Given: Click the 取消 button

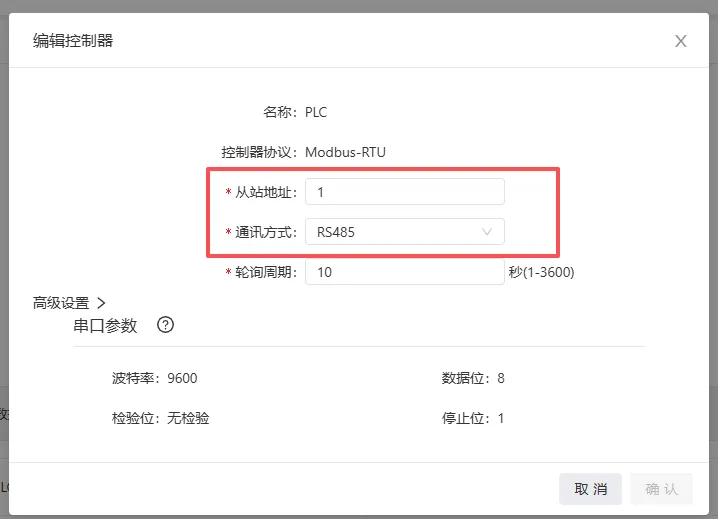Looking at the screenshot, I should coord(590,489).
